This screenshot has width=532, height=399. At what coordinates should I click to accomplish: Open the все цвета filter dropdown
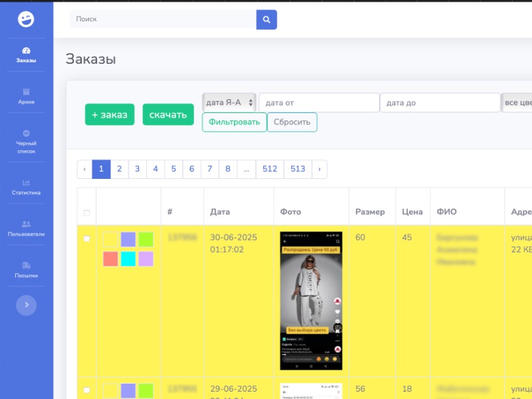[517, 102]
